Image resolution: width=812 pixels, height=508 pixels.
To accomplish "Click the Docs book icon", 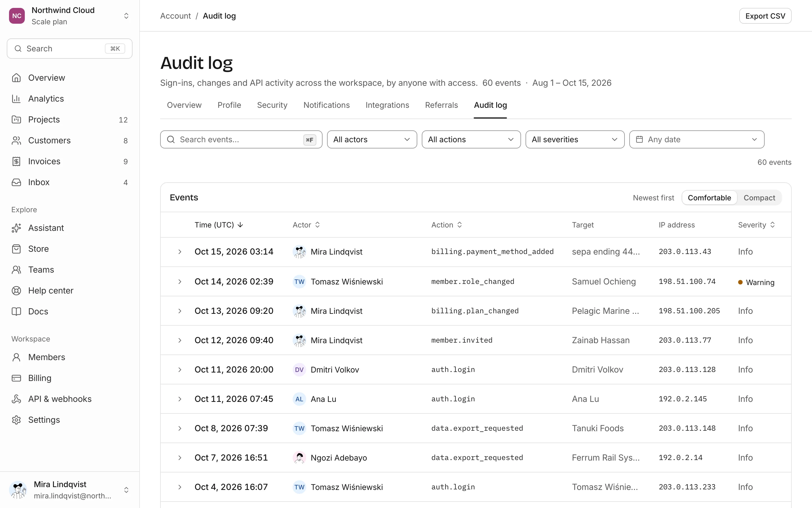I will click(16, 311).
